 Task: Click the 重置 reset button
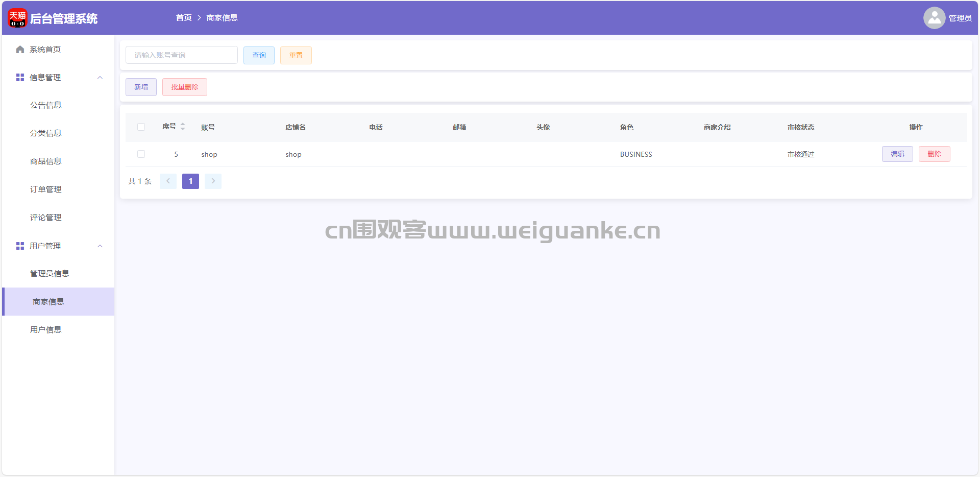click(296, 55)
